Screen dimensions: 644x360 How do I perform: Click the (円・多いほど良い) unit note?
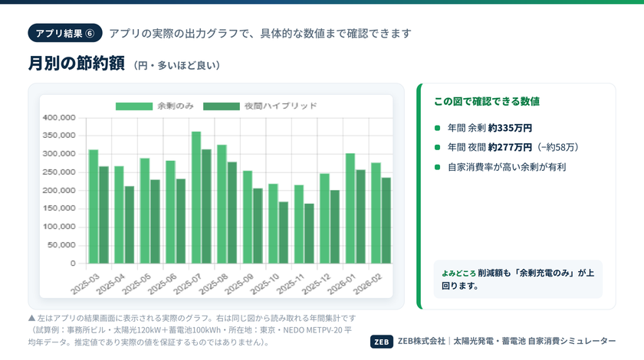pos(177,65)
